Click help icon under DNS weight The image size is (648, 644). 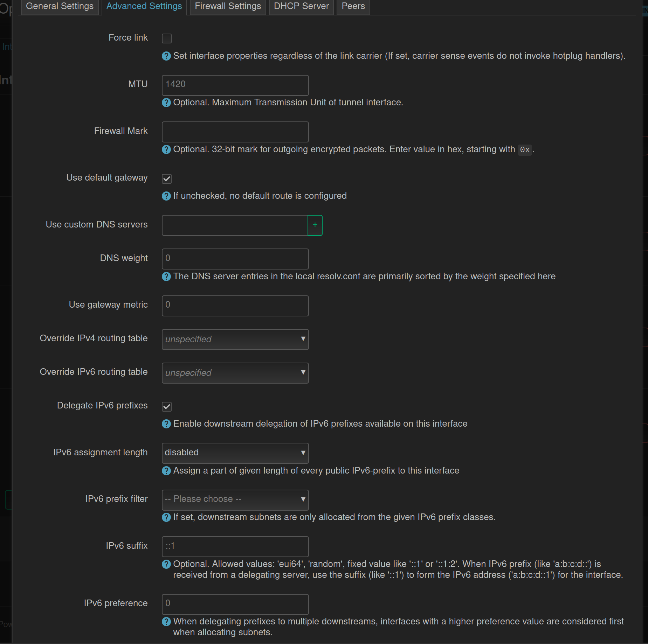[166, 276]
